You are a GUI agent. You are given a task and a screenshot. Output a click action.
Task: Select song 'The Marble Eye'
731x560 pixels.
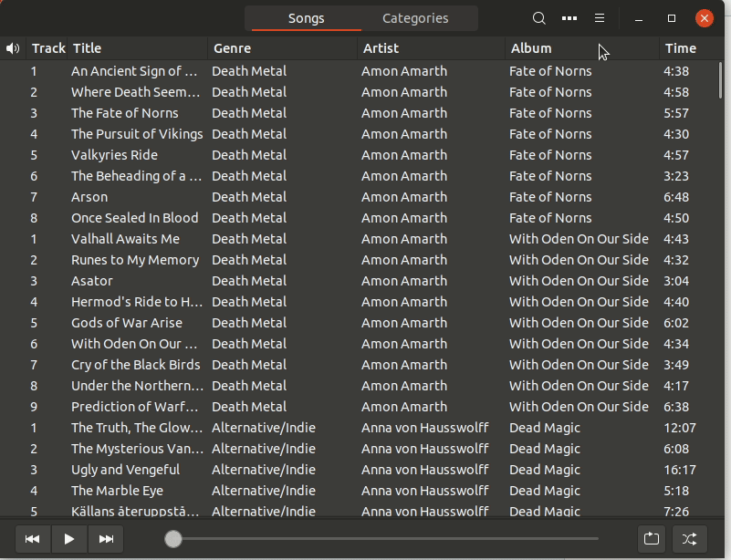(x=117, y=491)
